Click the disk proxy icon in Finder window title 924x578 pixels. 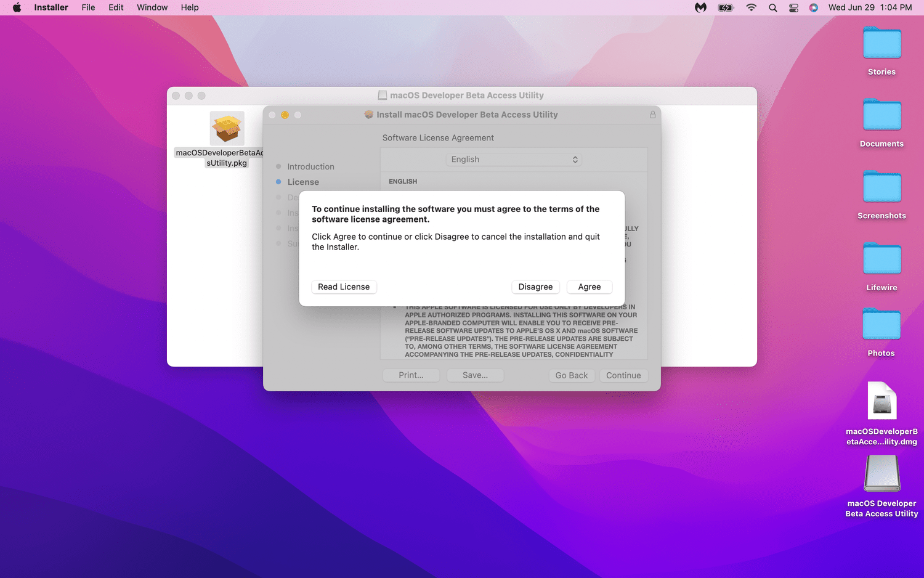pyautogui.click(x=383, y=96)
